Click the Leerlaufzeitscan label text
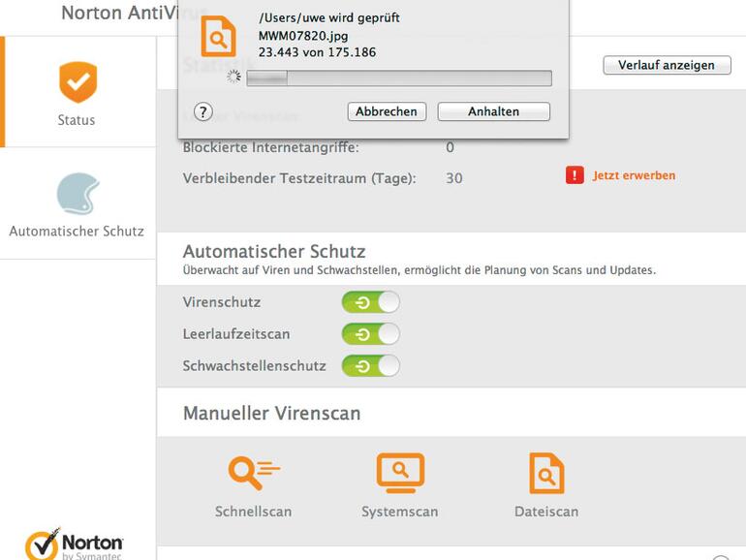This screenshot has width=746, height=560. click(236, 334)
